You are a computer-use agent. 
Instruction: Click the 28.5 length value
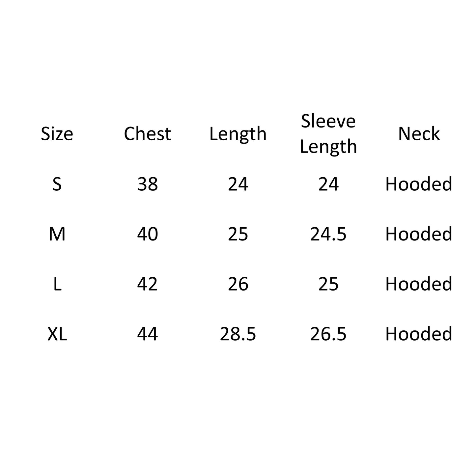[x=238, y=334]
